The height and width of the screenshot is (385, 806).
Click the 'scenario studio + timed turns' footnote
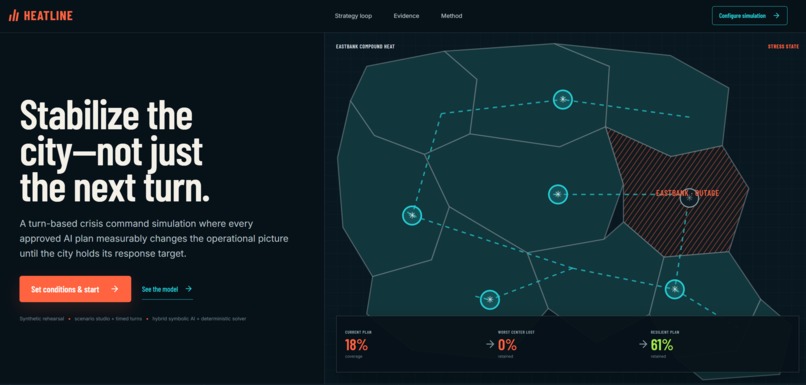click(x=108, y=319)
